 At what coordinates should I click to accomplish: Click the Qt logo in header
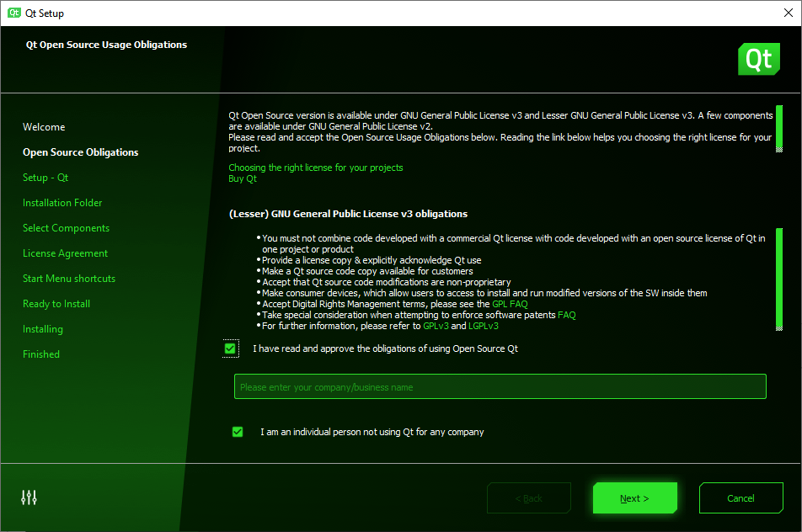tap(758, 59)
